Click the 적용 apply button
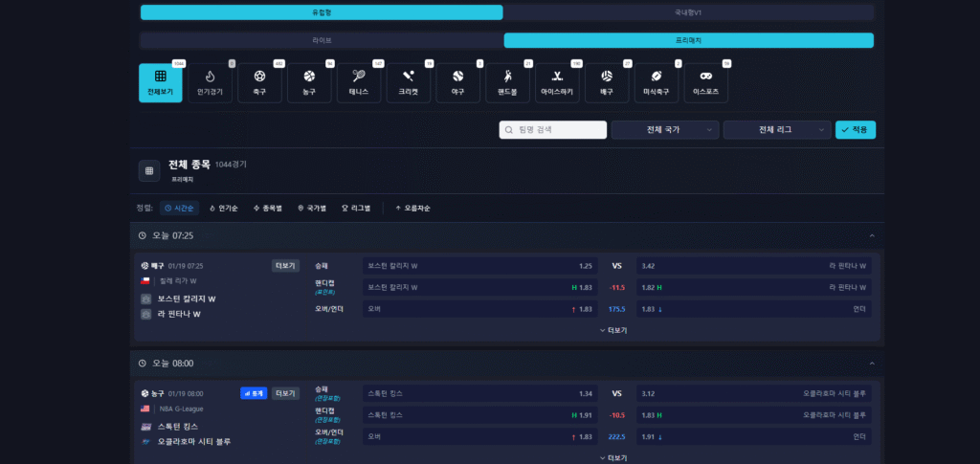This screenshot has width=980, height=464. [856, 129]
